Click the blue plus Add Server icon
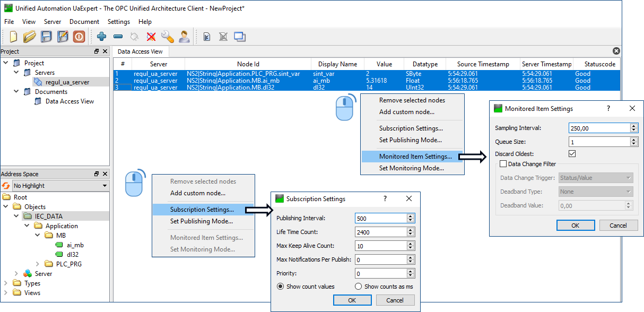Screen dimensions: 644x312 [101, 37]
